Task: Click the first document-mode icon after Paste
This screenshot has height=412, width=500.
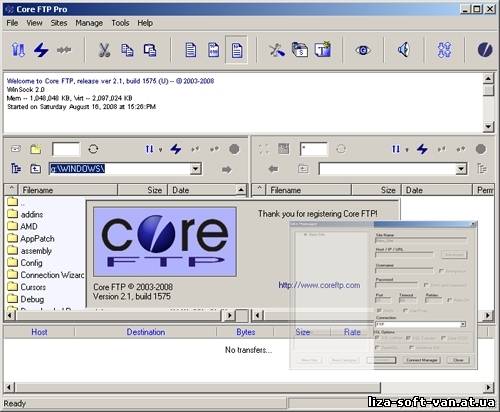Action: tap(190, 50)
